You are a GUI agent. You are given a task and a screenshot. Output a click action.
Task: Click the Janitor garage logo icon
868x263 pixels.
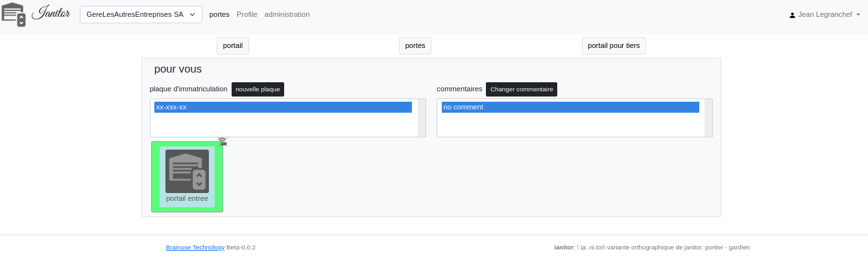click(x=13, y=14)
